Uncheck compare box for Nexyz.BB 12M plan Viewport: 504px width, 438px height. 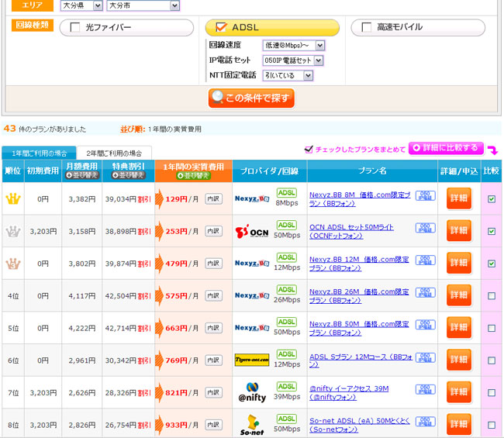click(492, 264)
